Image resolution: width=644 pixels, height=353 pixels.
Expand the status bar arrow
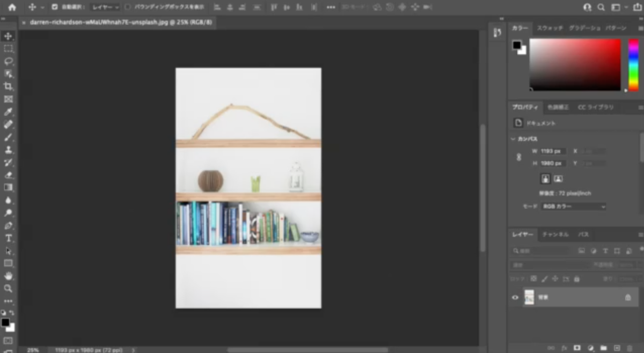click(134, 350)
